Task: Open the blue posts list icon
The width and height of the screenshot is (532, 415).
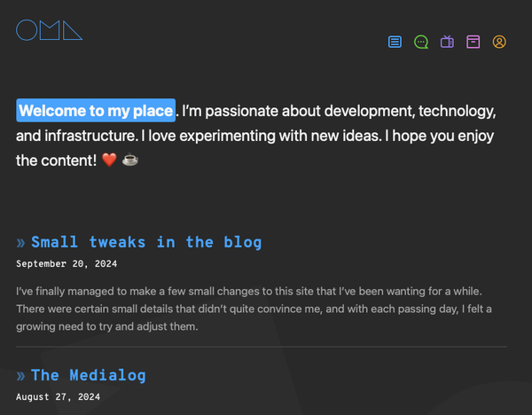Action: 395,42
